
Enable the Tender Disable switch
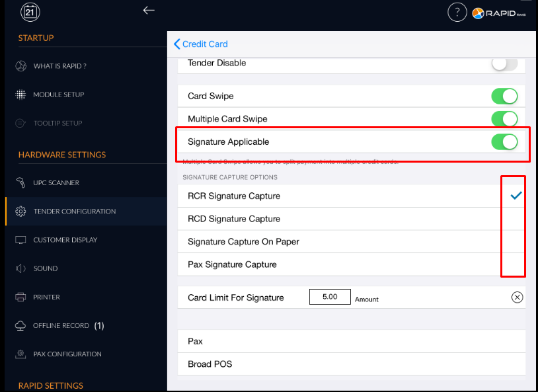(504, 63)
